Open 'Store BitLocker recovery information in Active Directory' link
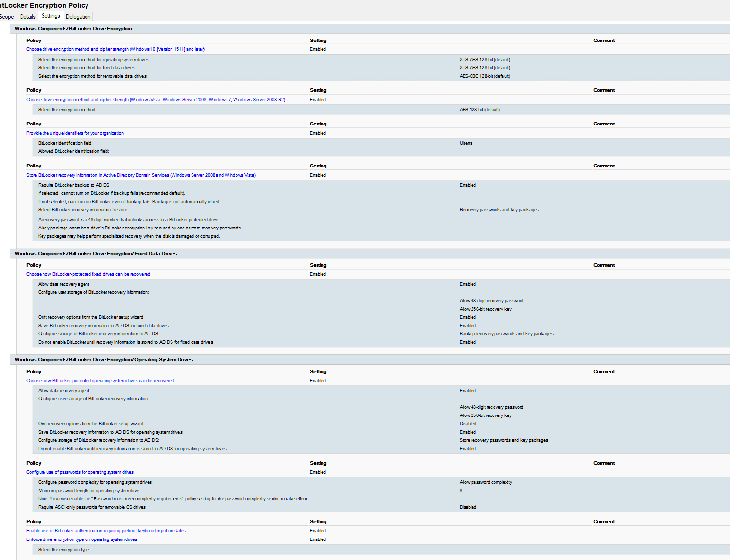 (141, 175)
